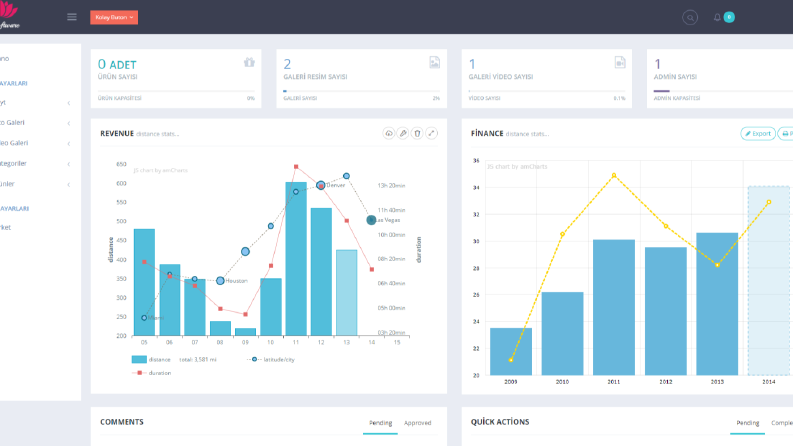The image size is (793, 446).
Task: Click the 'GALERİ RESİM SAYISI' label
Action: [315, 77]
